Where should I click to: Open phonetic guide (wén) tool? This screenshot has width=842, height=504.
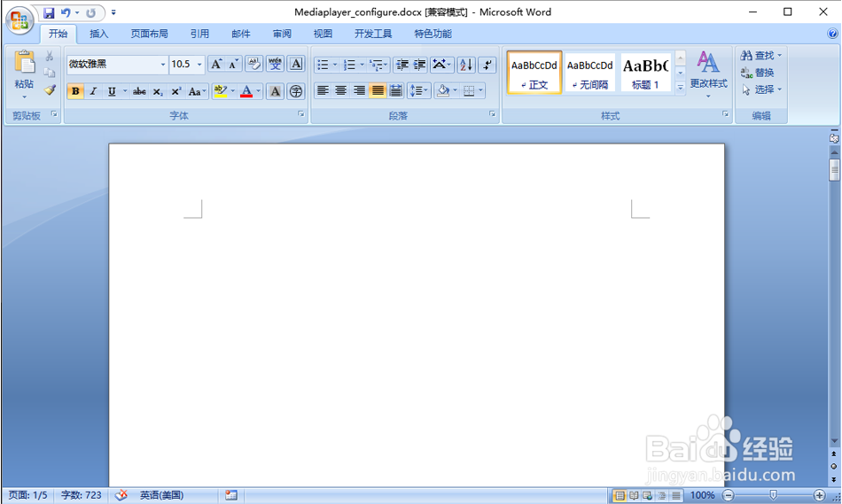tap(276, 65)
